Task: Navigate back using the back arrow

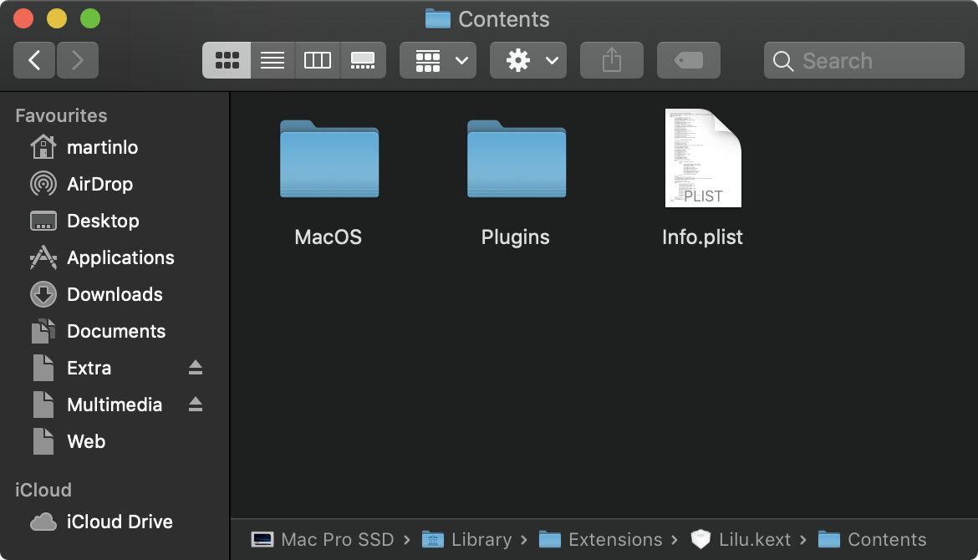Action: (x=33, y=59)
